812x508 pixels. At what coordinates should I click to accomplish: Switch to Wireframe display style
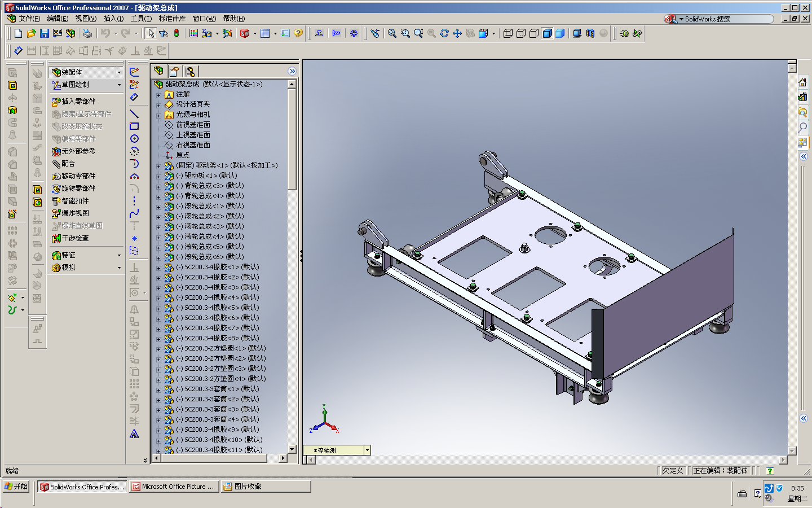coord(507,33)
